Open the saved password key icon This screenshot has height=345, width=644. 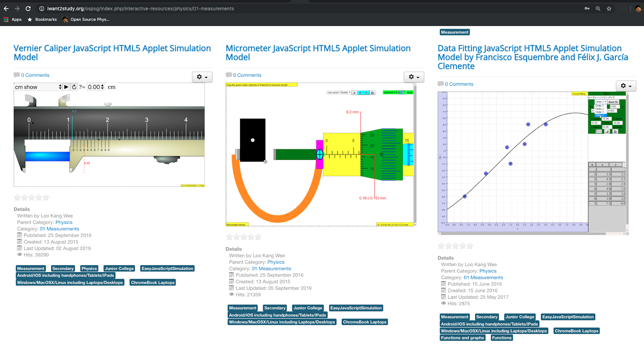[587, 8]
